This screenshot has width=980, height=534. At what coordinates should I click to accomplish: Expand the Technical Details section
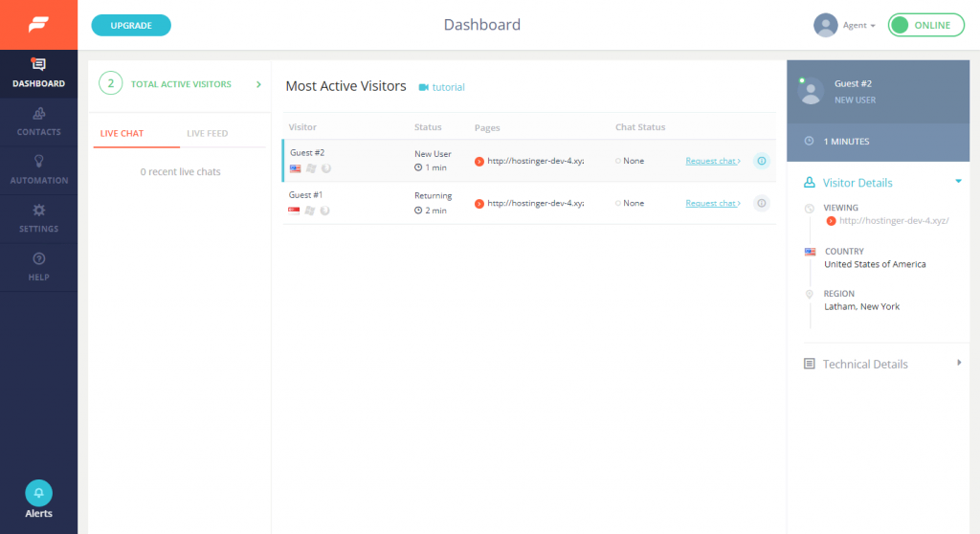click(958, 363)
